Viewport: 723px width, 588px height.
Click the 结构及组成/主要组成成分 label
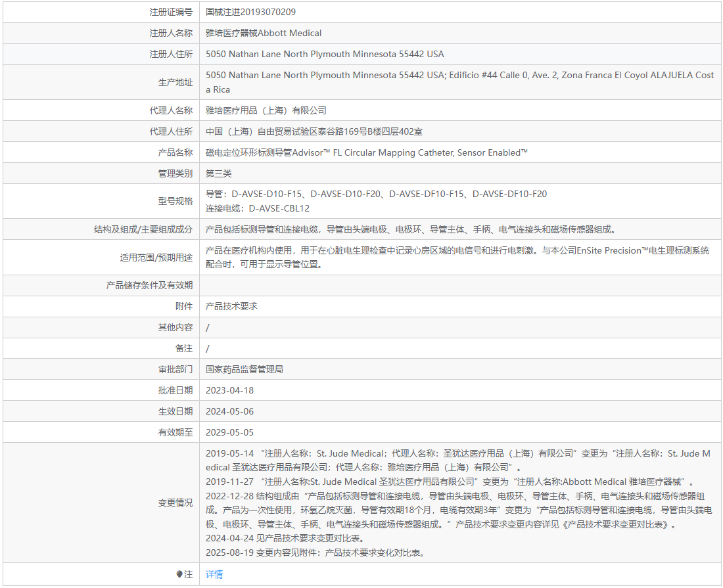point(143,229)
